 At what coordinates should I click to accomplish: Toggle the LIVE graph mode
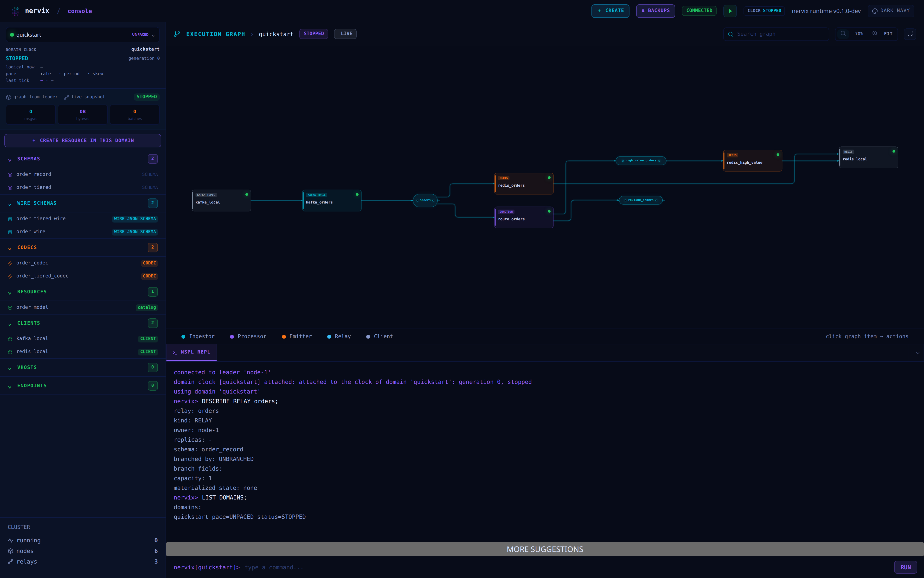(345, 34)
